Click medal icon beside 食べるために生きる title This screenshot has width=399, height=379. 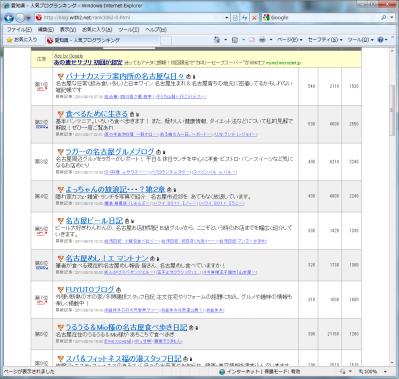(x=60, y=114)
